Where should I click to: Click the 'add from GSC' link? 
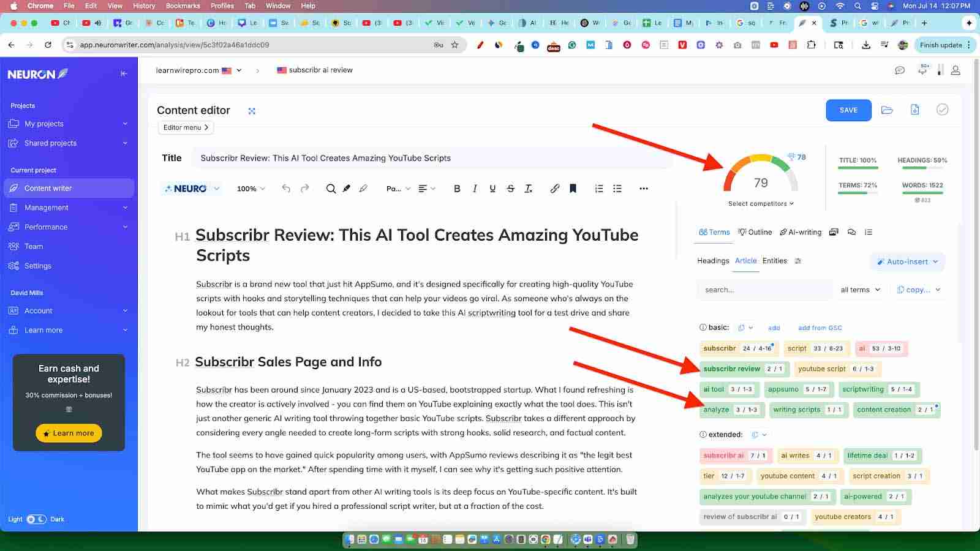tap(819, 328)
